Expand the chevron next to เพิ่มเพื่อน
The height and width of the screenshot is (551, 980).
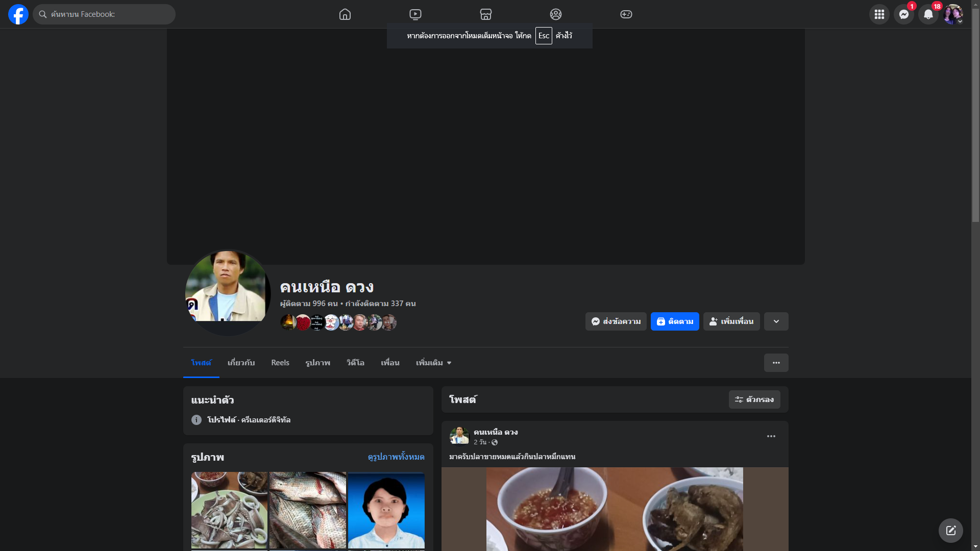(x=776, y=321)
